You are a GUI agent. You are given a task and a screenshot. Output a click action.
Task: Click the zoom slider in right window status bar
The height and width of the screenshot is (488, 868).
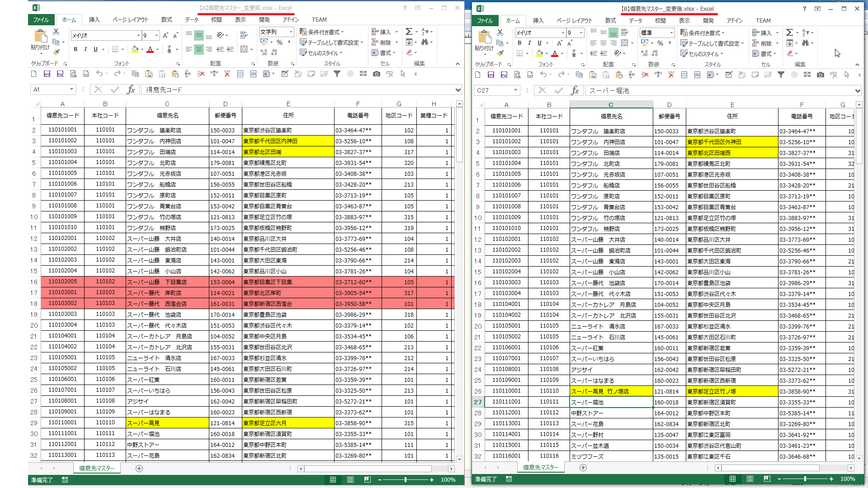pyautogui.click(x=805, y=479)
